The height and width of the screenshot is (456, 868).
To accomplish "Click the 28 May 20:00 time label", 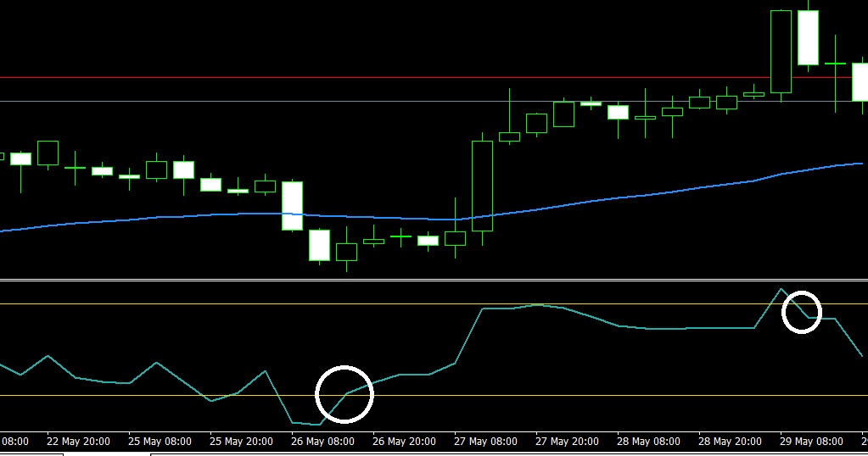I will point(730,442).
